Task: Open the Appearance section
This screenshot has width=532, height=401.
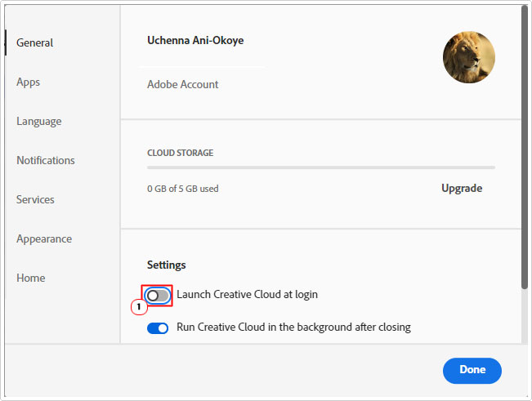Action: click(44, 239)
